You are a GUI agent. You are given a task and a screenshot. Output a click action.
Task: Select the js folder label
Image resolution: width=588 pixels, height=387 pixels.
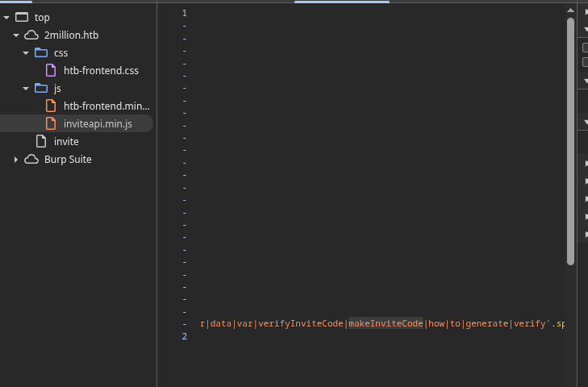[x=57, y=89]
